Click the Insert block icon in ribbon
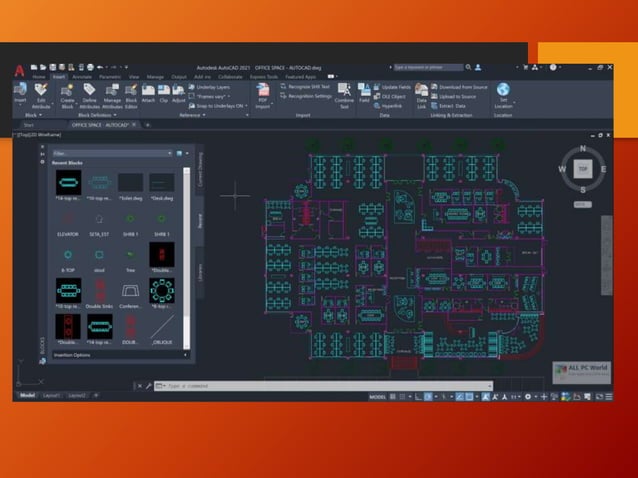This screenshot has width=638, height=478. [20, 92]
